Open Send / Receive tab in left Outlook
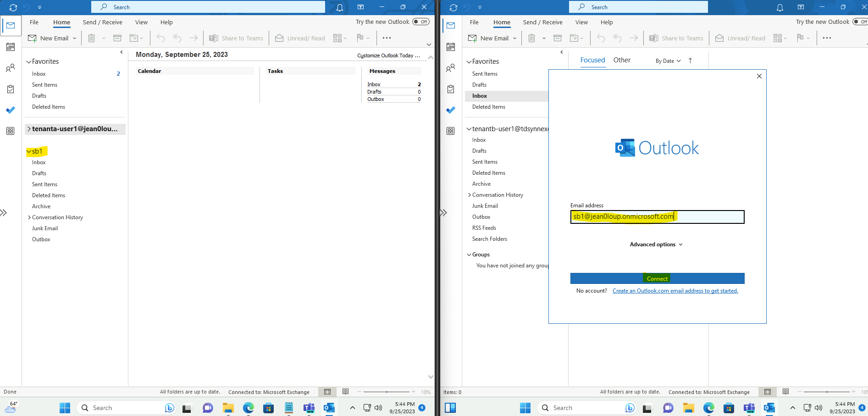Image resolution: width=868 pixels, height=416 pixels. 103,22
